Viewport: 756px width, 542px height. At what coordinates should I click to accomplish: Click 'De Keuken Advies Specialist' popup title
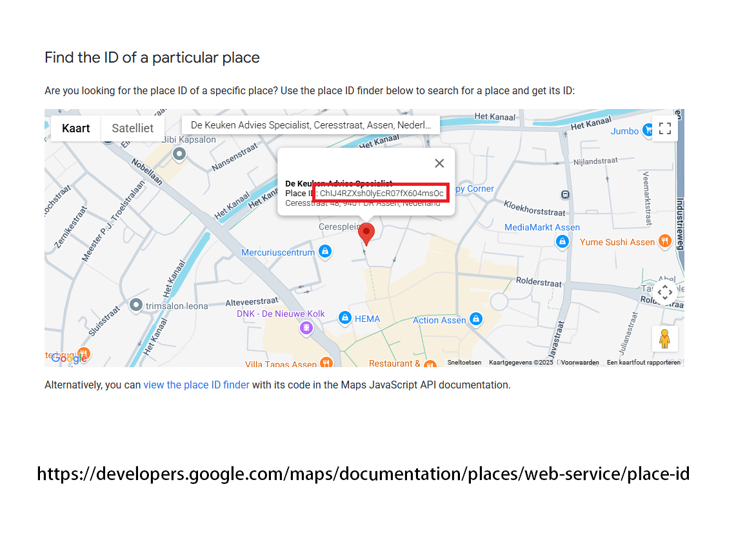(x=339, y=183)
